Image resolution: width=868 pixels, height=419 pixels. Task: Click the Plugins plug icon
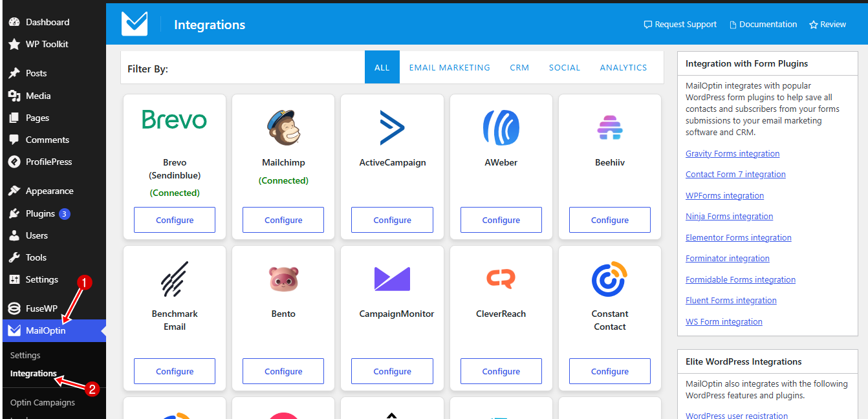tap(14, 213)
